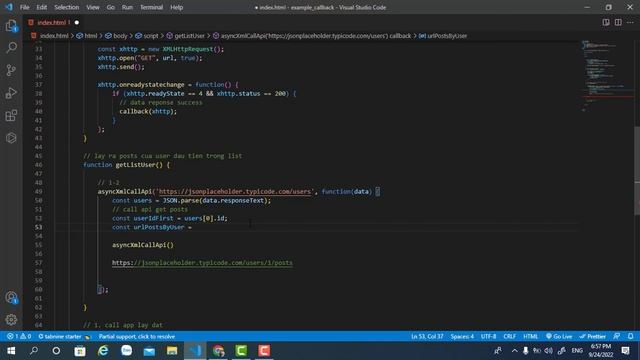Open the Edit menu
The height and width of the screenshot is (360, 640).
(x=41, y=7)
